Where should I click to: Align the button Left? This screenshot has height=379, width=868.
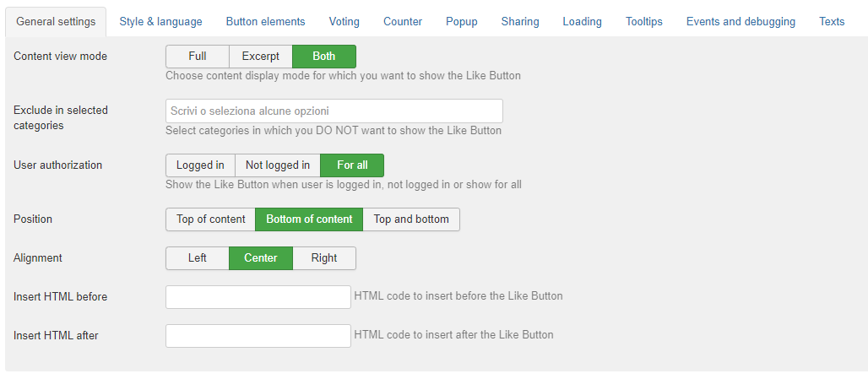click(197, 257)
